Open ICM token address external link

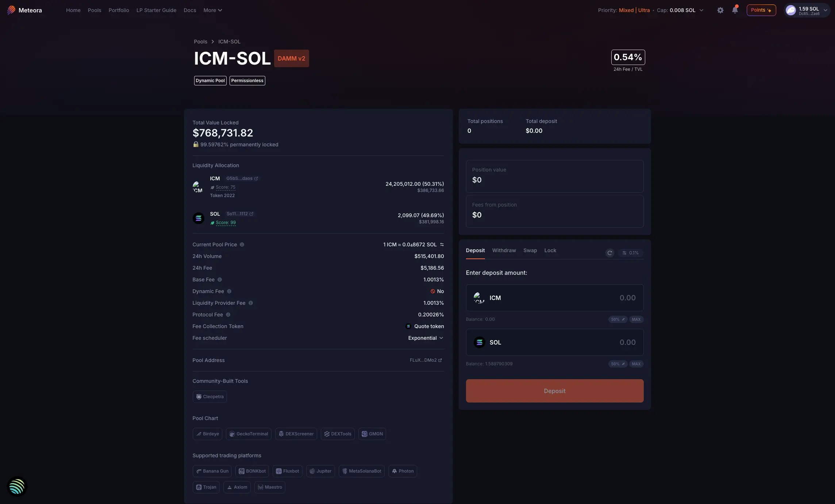pyautogui.click(x=256, y=178)
